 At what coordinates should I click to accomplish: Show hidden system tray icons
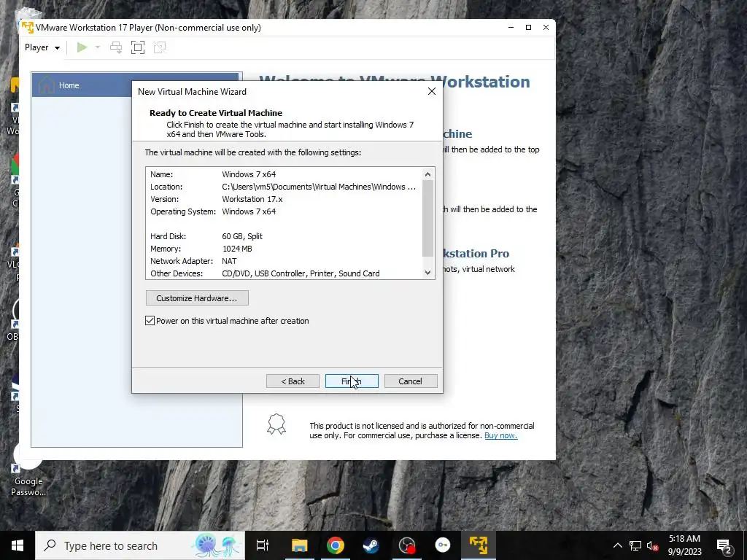pos(617,545)
